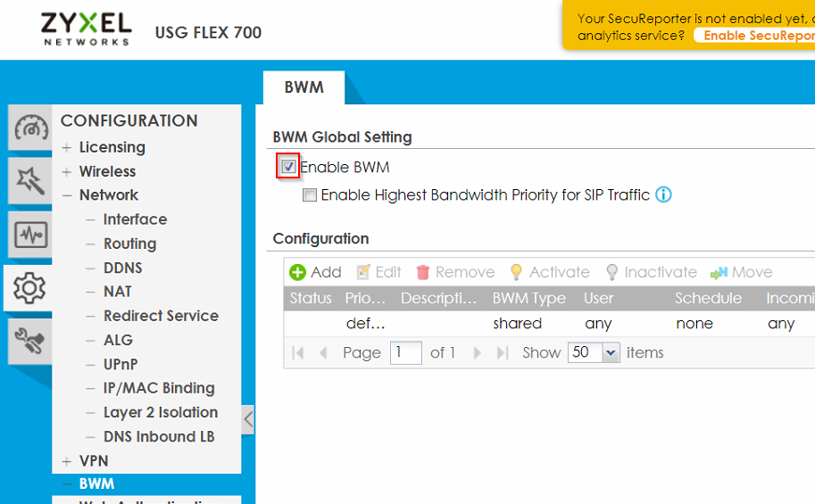Click the Quick Setup wizard wand icon

(31, 182)
